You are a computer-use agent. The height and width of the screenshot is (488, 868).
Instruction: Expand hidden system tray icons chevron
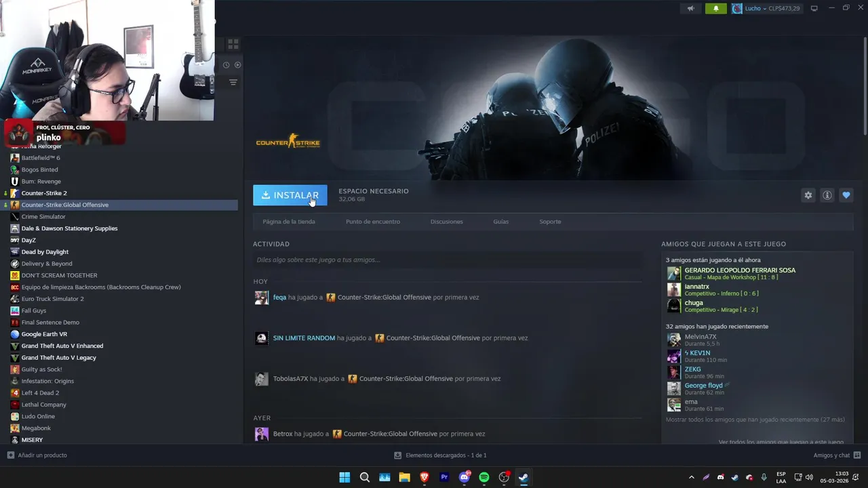[691, 477]
